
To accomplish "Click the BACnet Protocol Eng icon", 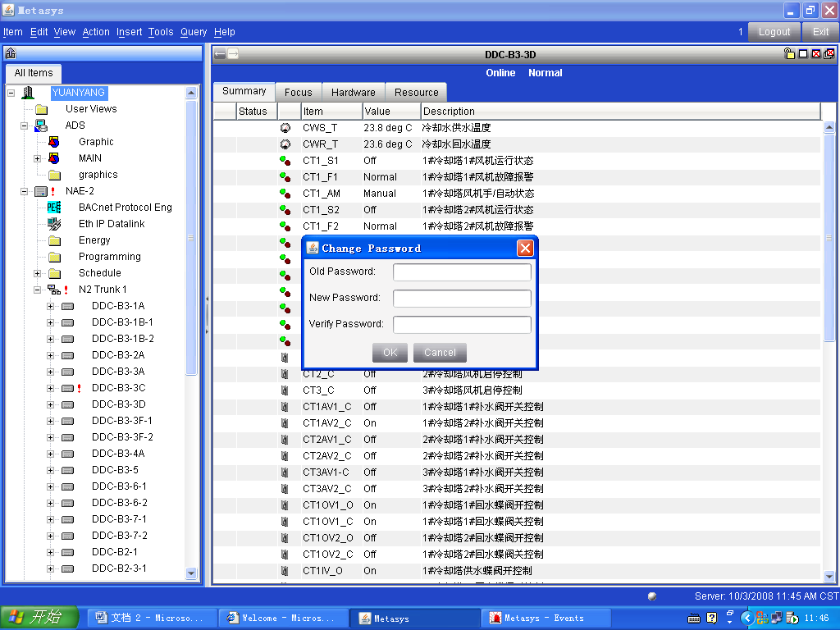I will (x=54, y=208).
